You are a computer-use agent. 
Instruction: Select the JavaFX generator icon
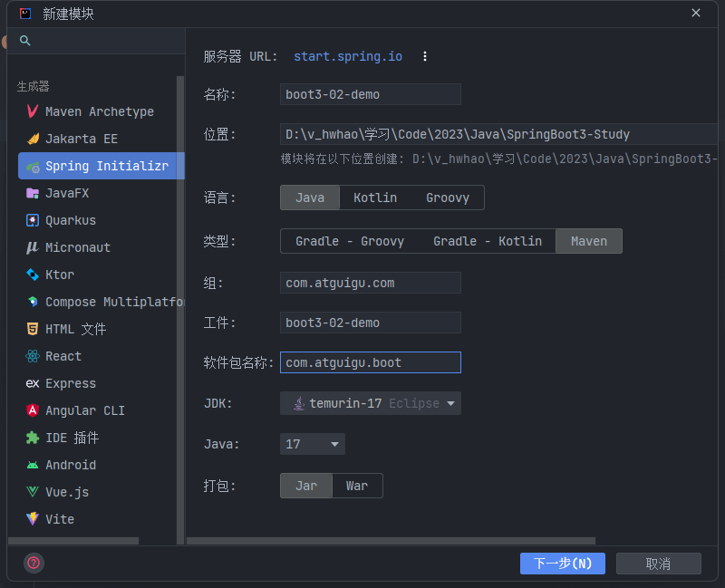[x=33, y=193]
